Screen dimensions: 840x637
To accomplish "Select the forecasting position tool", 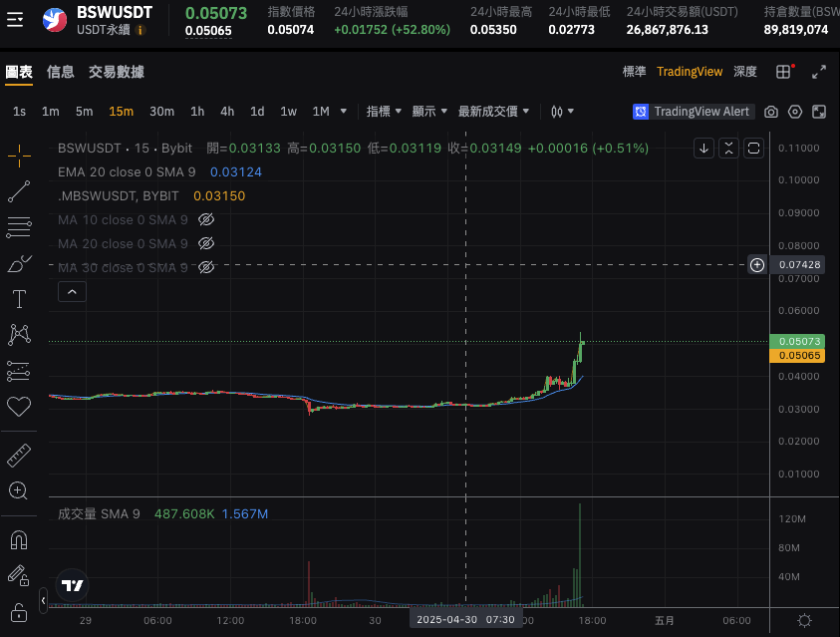I will 19,371.
